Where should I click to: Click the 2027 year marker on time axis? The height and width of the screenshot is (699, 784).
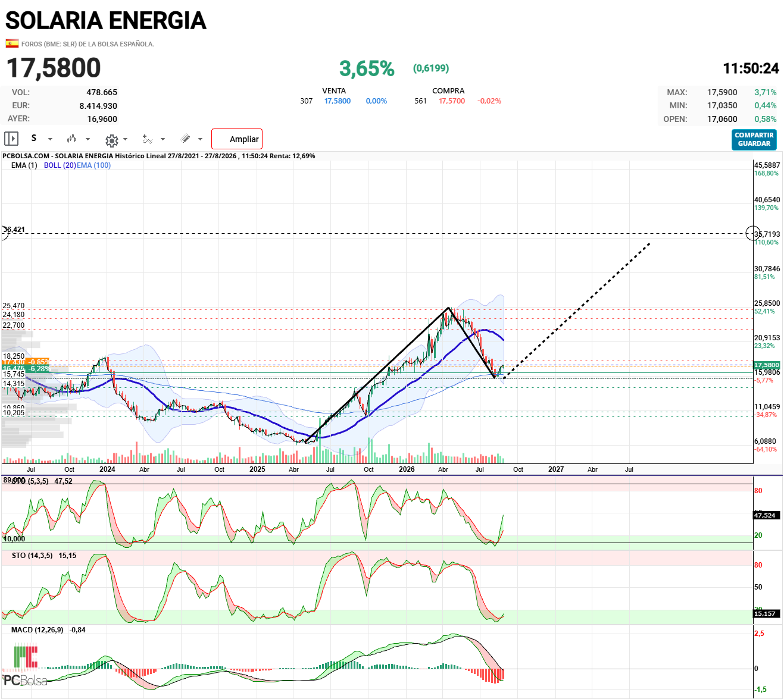(x=556, y=469)
